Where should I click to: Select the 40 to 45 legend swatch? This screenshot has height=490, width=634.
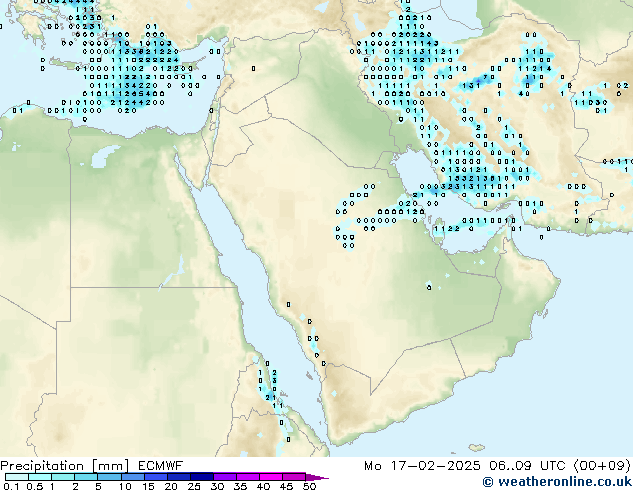pos(271,477)
